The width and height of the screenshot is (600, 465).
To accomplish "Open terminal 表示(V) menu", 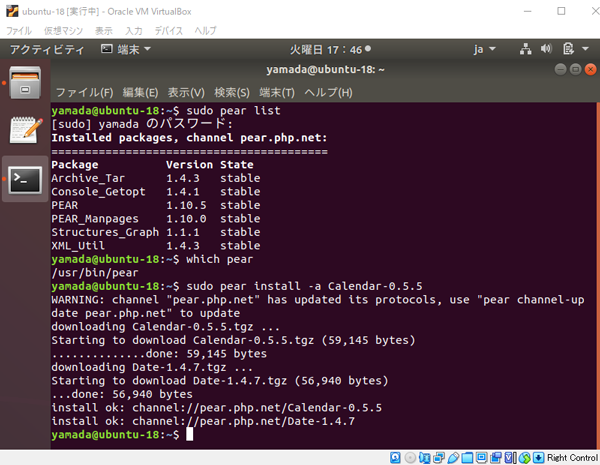I will (x=186, y=93).
